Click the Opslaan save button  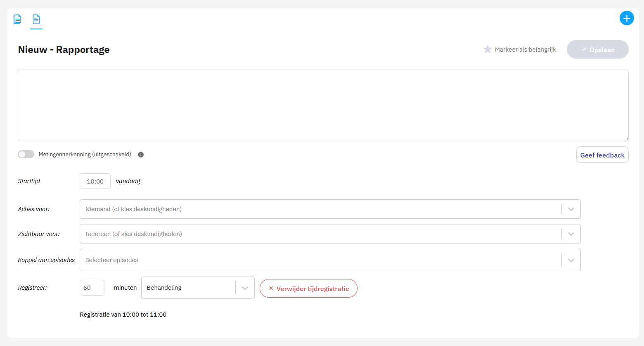[x=597, y=50]
